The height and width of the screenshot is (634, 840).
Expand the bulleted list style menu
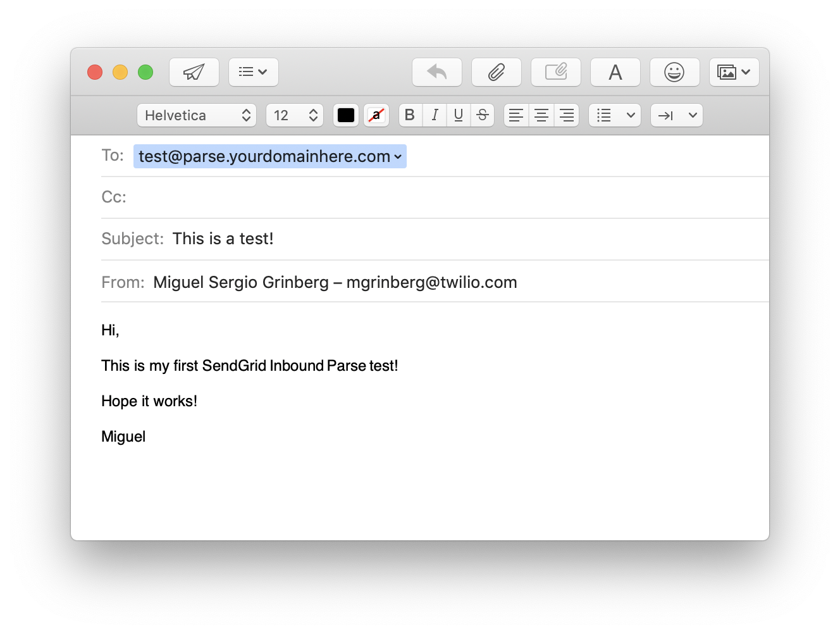[615, 115]
